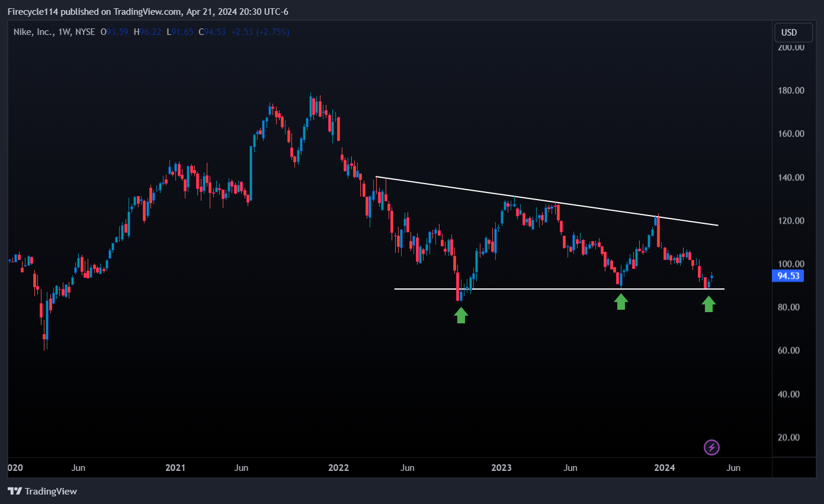Click the published-by header text
Viewport: 824px width, 504px height.
tap(148, 11)
